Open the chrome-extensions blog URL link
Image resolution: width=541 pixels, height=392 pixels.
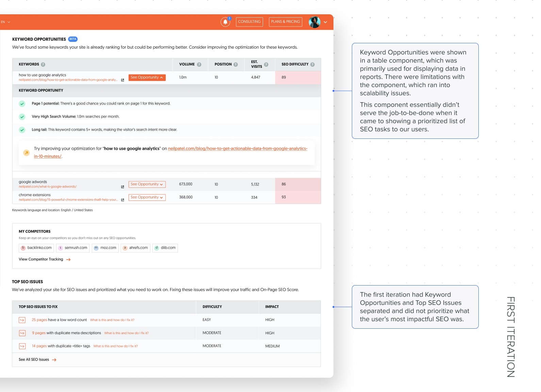[68, 200]
